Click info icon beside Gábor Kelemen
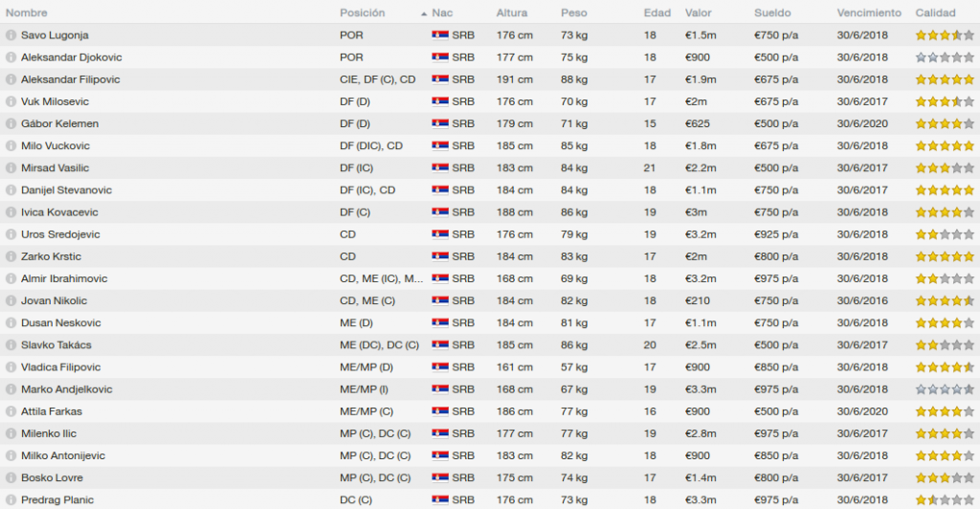Image resolution: width=980 pixels, height=509 pixels. pyautogui.click(x=11, y=123)
